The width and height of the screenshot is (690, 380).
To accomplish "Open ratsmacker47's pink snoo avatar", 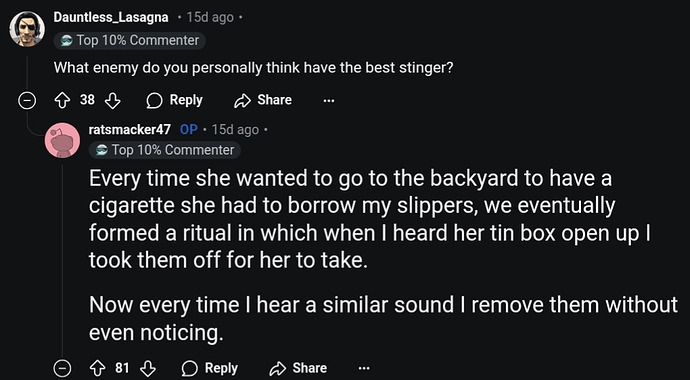I will (62, 140).
